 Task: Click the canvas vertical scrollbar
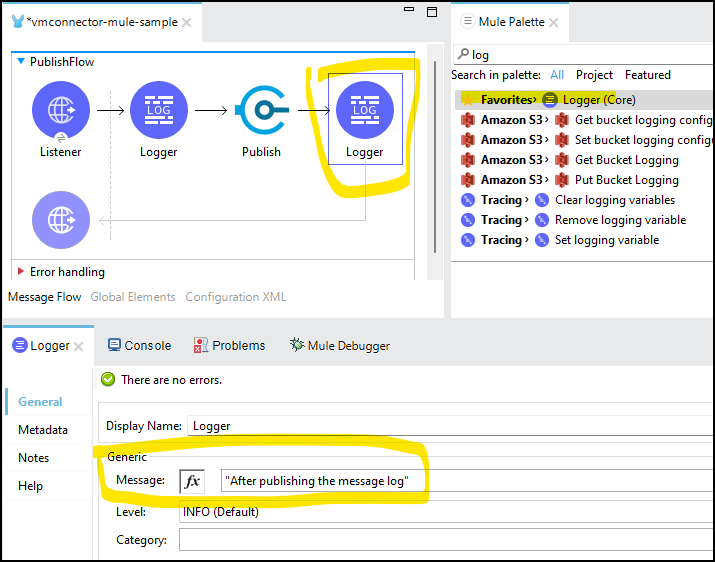[435, 157]
